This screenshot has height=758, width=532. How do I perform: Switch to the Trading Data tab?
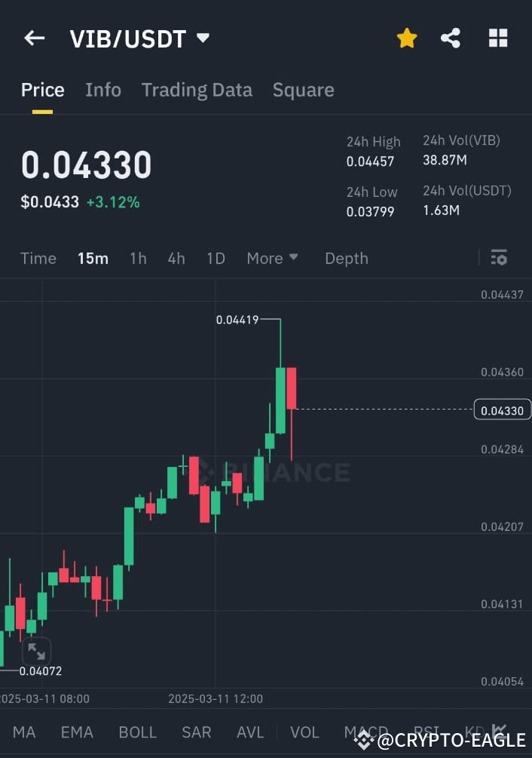pos(197,90)
